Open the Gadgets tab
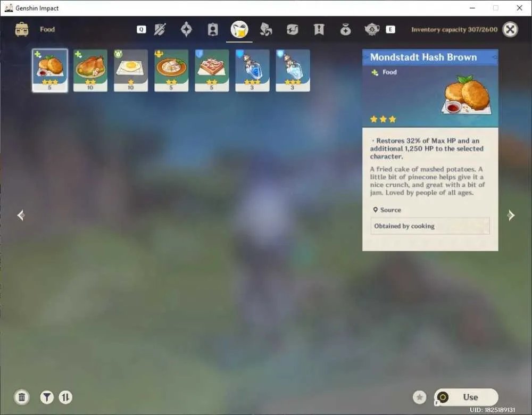This screenshot has height=415, width=532. 292,29
